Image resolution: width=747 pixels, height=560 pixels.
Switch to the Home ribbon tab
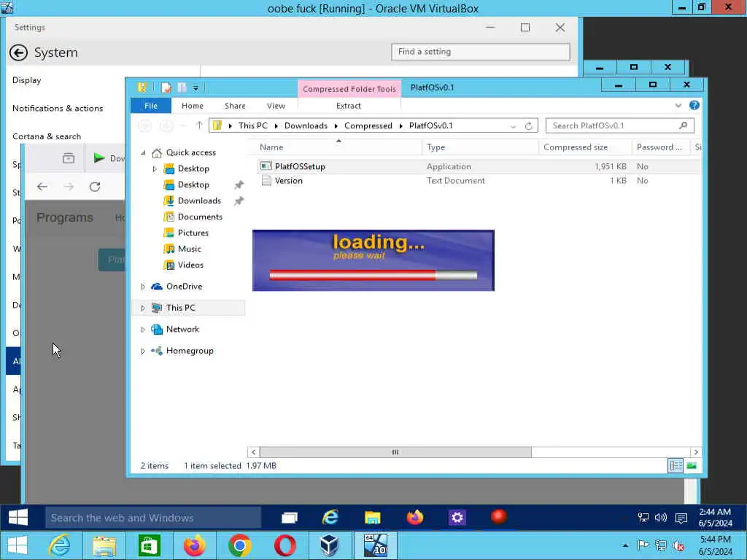click(x=193, y=106)
